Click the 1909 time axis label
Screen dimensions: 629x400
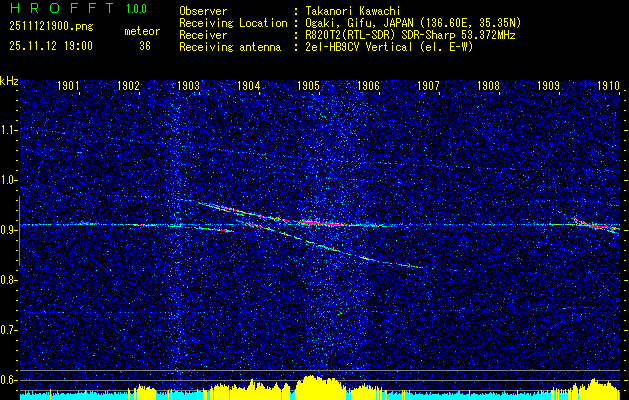click(x=549, y=85)
